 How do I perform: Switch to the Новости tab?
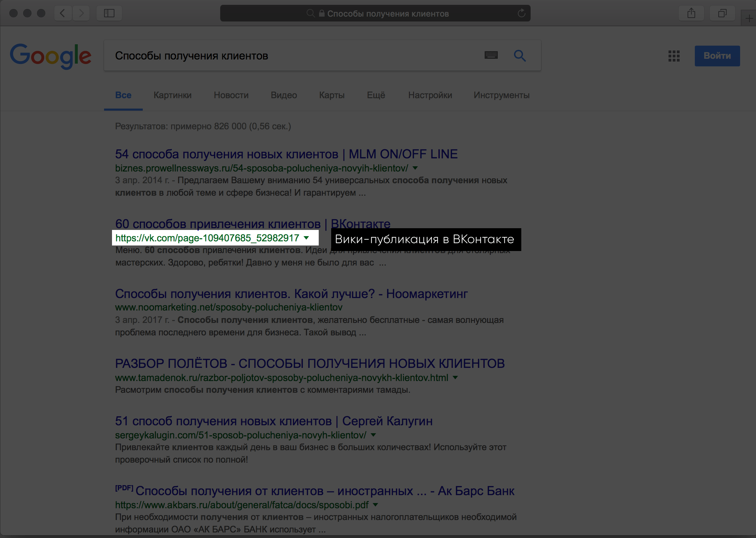coord(231,95)
